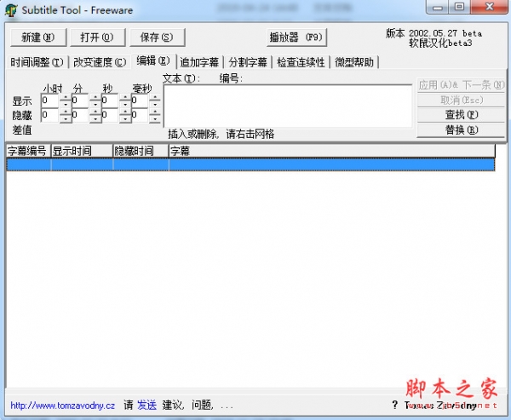Increase 隐藏 milliseconds with up spinner
This screenshot has width=511, height=420.
coord(155,112)
